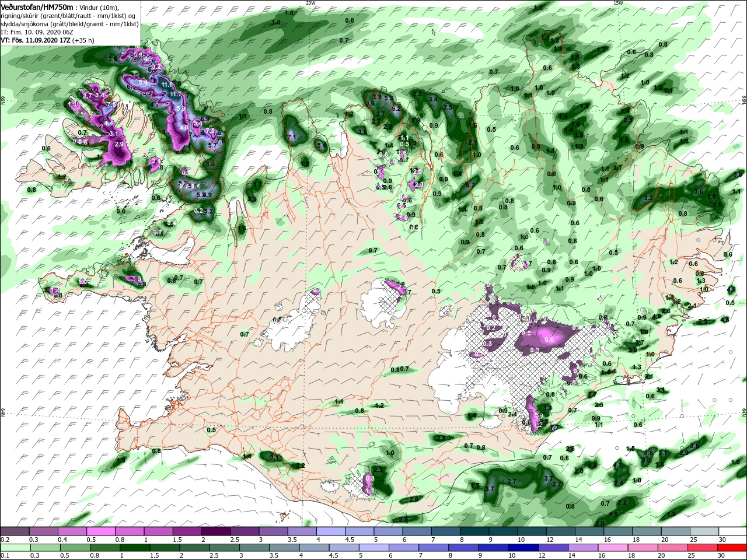
Task: Select the darkest green 1 rain legend swatch
Action: [135, 548]
